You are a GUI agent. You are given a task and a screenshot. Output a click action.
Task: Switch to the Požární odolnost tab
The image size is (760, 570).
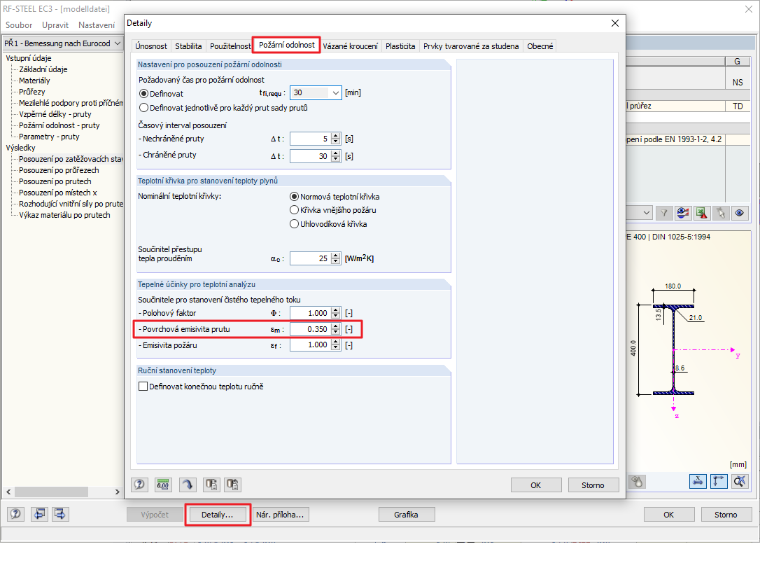(286, 45)
